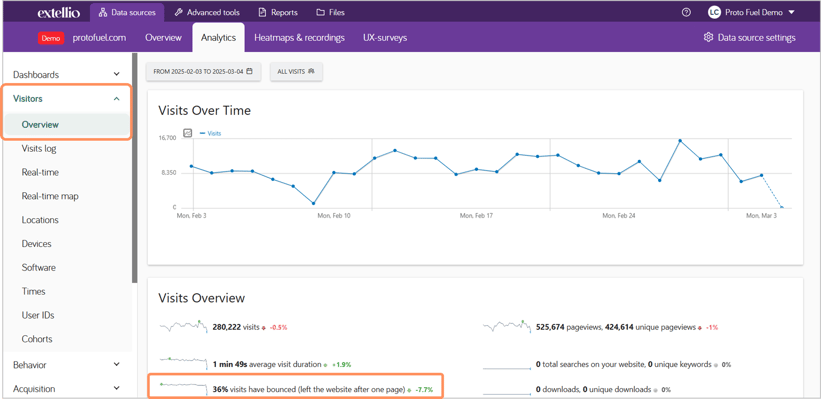Image resolution: width=821 pixels, height=399 pixels.
Task: Click the Visits Overview heading
Action: (x=202, y=298)
